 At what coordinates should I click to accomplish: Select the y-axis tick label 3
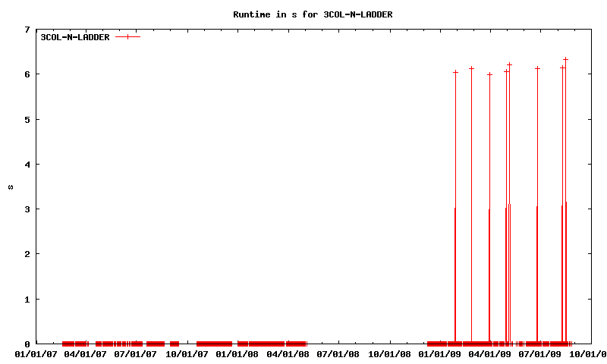(27, 209)
